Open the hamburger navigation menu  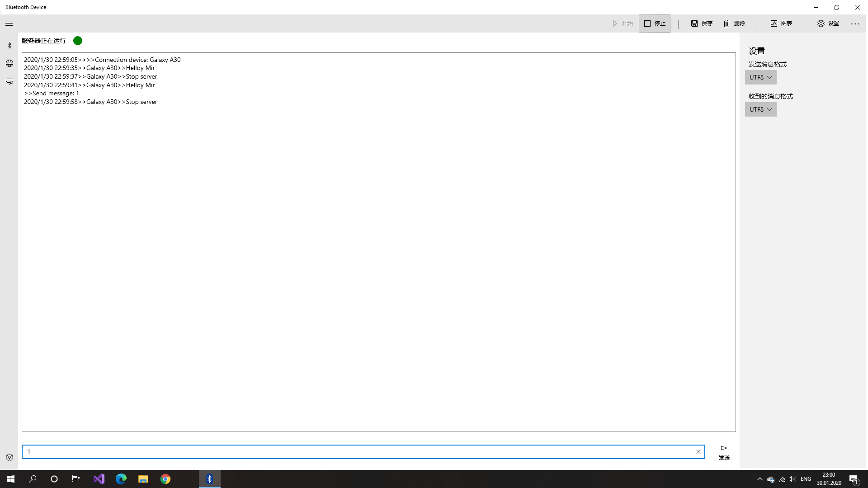(9, 23)
